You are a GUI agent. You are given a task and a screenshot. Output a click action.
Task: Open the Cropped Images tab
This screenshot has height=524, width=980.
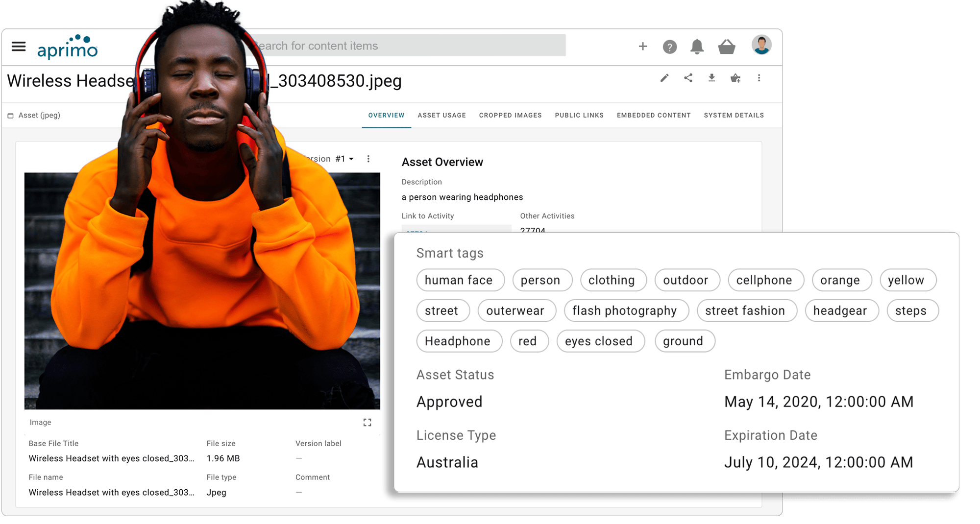(x=510, y=116)
